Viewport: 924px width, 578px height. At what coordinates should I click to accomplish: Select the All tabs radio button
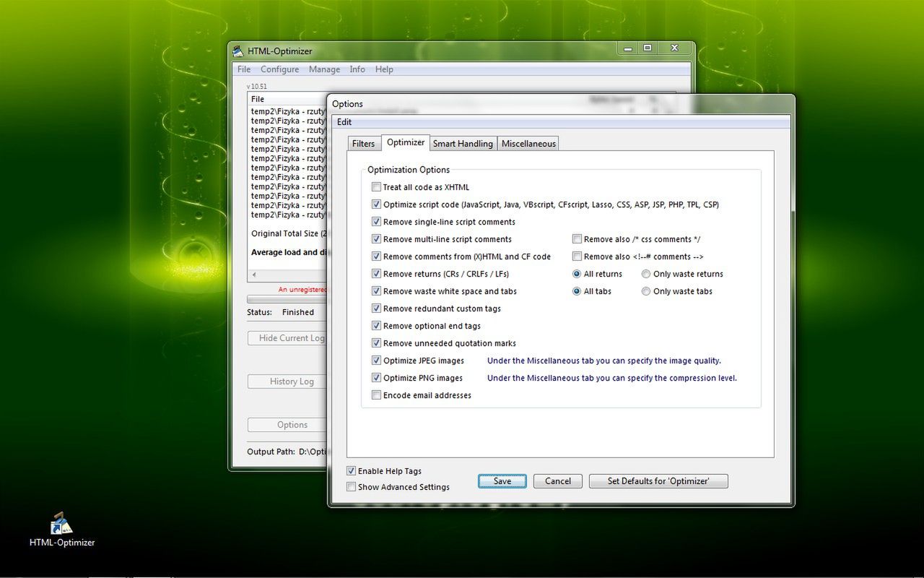tap(577, 291)
